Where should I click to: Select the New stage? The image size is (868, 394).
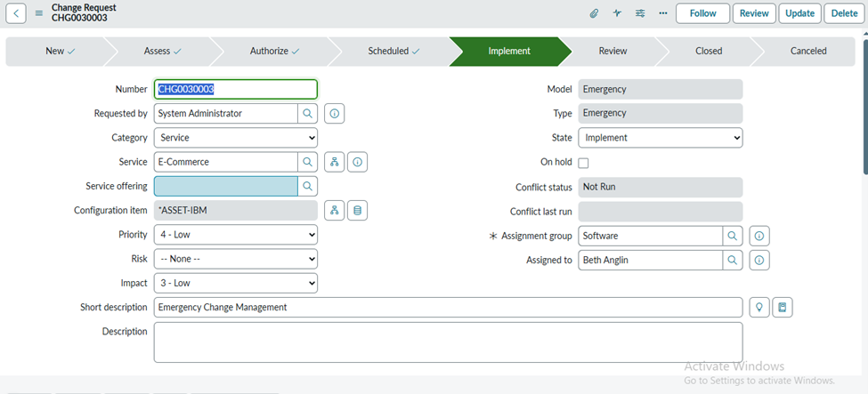[x=60, y=52]
